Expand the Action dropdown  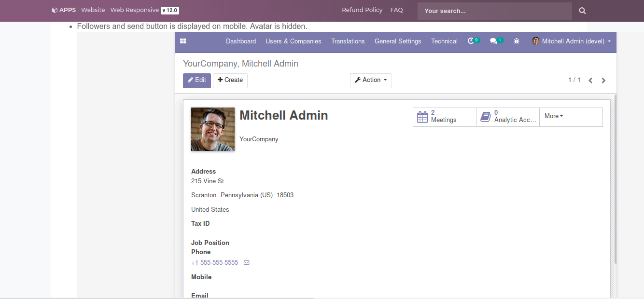(371, 81)
